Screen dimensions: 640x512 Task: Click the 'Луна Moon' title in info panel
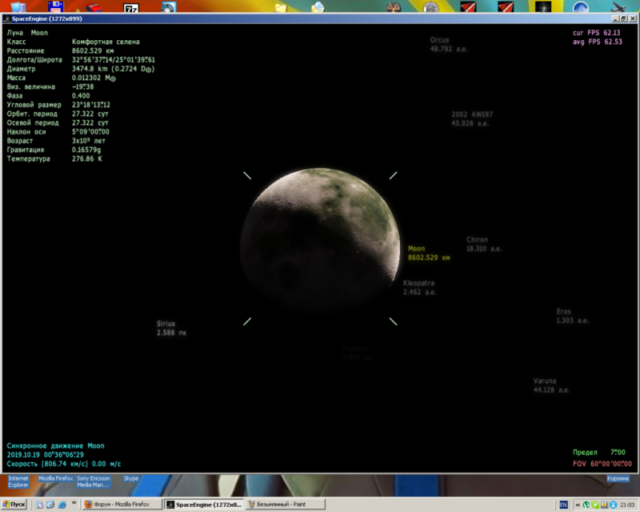(x=27, y=33)
